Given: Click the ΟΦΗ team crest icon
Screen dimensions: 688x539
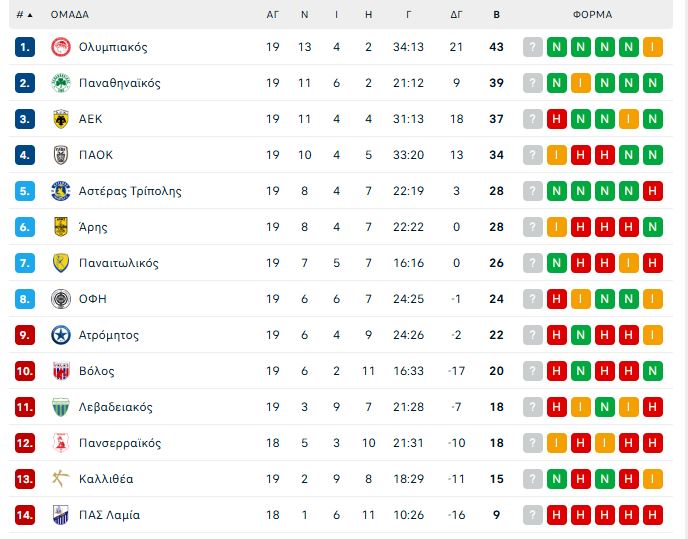Looking at the screenshot, I should [x=60, y=299].
